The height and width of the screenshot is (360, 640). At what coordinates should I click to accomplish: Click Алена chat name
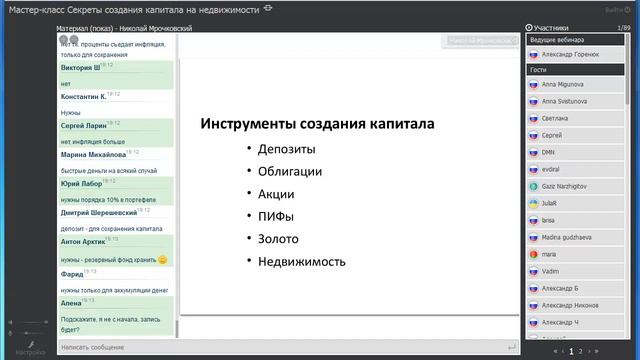click(x=71, y=303)
